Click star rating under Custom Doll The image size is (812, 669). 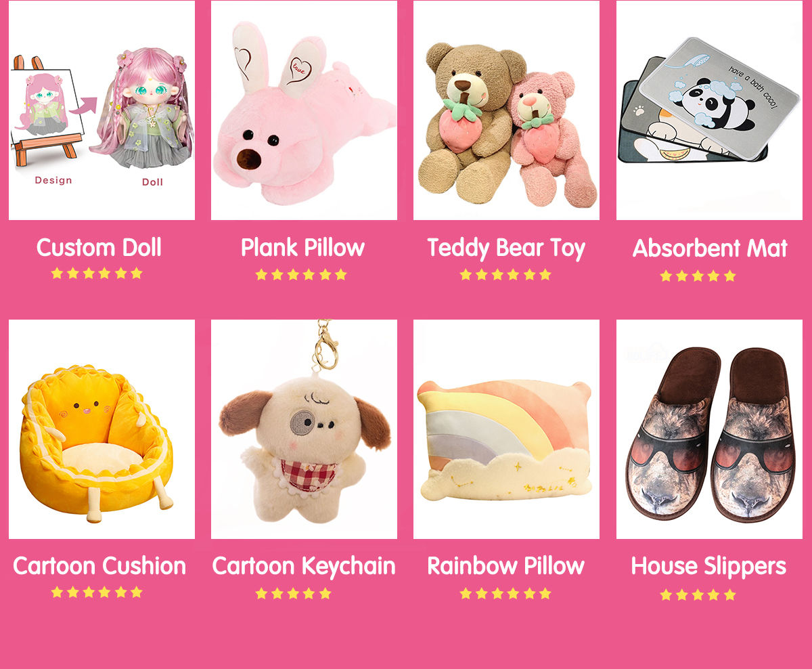97,274
